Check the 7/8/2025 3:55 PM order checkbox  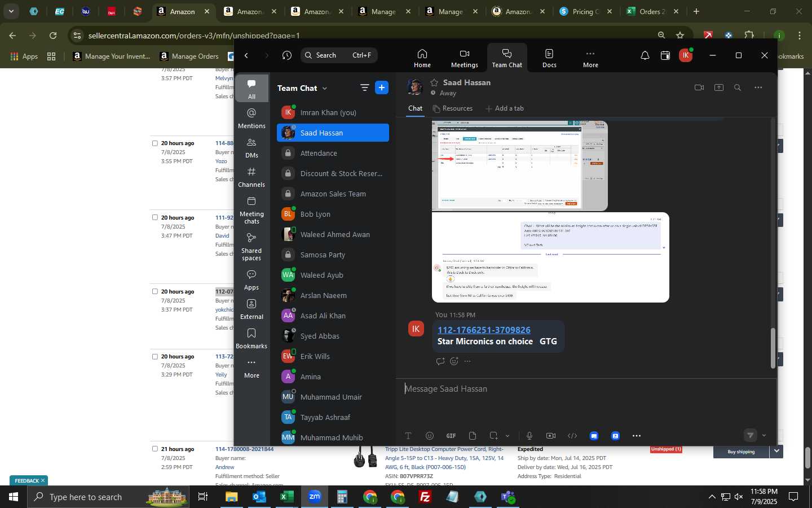click(x=155, y=143)
